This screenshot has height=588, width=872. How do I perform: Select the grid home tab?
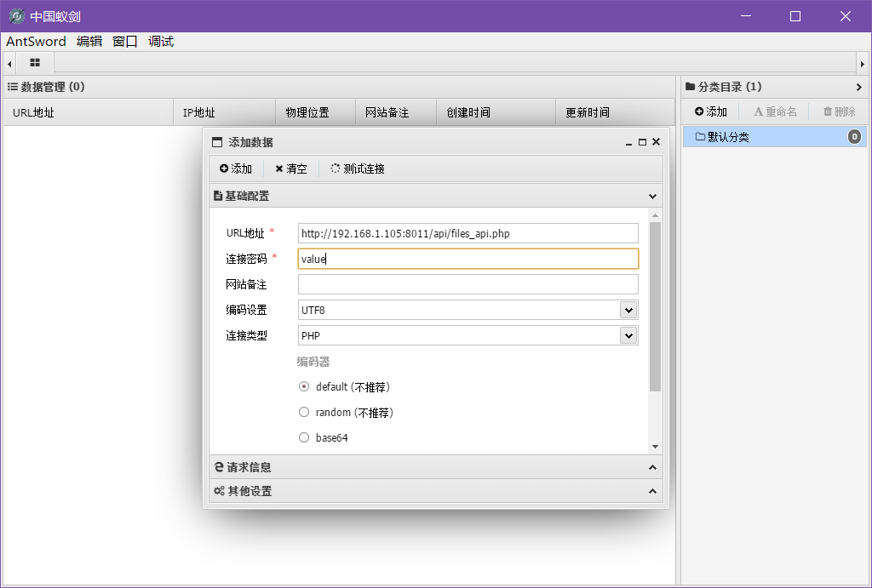click(x=35, y=63)
